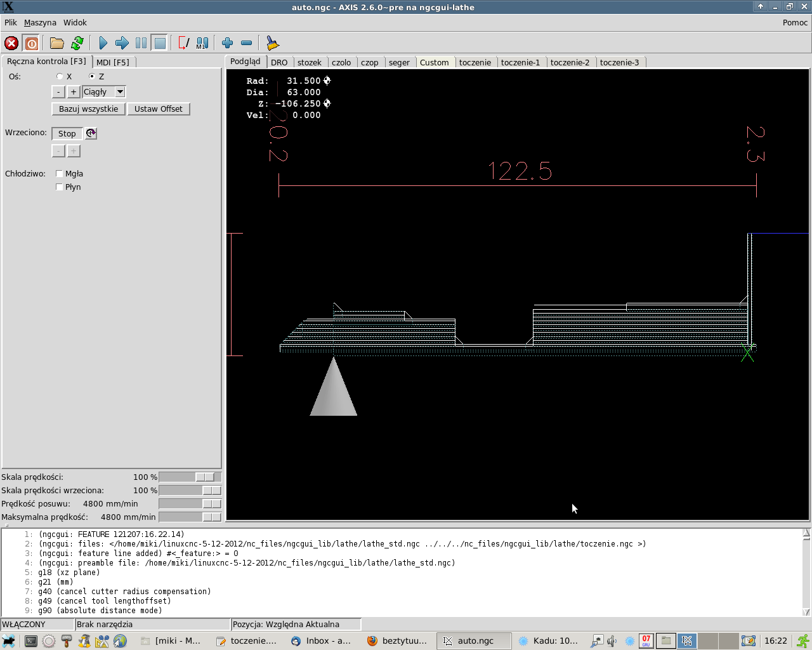
Task: Open the Widok menu
Action: point(75,22)
